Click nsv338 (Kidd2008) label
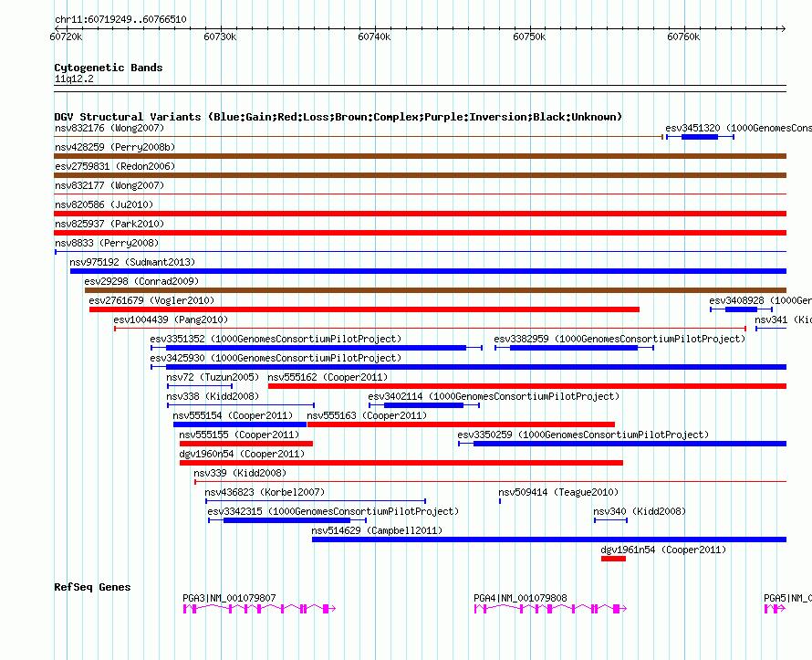This screenshot has width=812, height=660. coord(213,396)
